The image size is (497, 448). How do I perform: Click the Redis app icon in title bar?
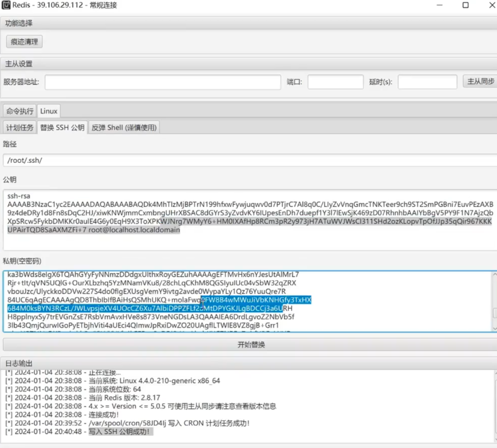(6, 5)
